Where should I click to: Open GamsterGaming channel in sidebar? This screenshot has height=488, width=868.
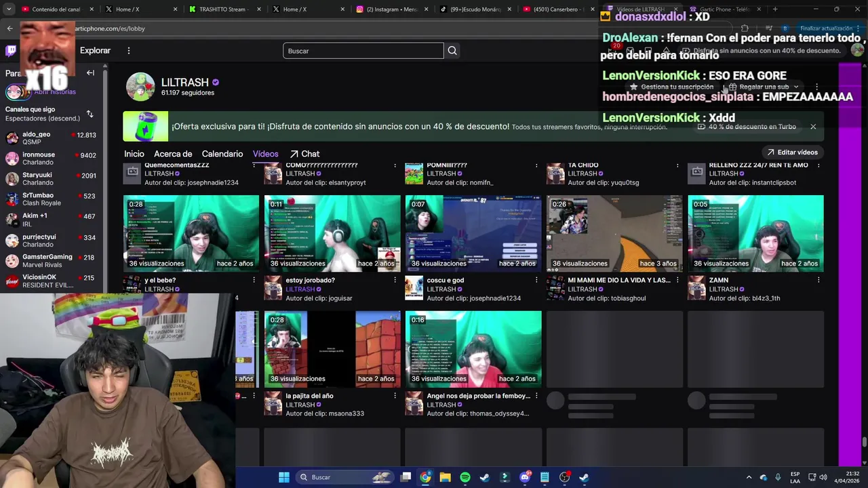pyautogui.click(x=52, y=260)
